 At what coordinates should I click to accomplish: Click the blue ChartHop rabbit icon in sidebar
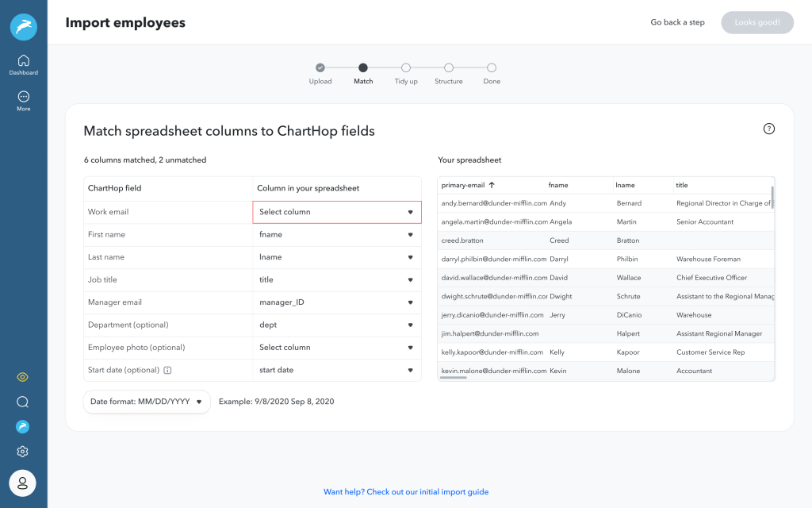click(x=22, y=426)
